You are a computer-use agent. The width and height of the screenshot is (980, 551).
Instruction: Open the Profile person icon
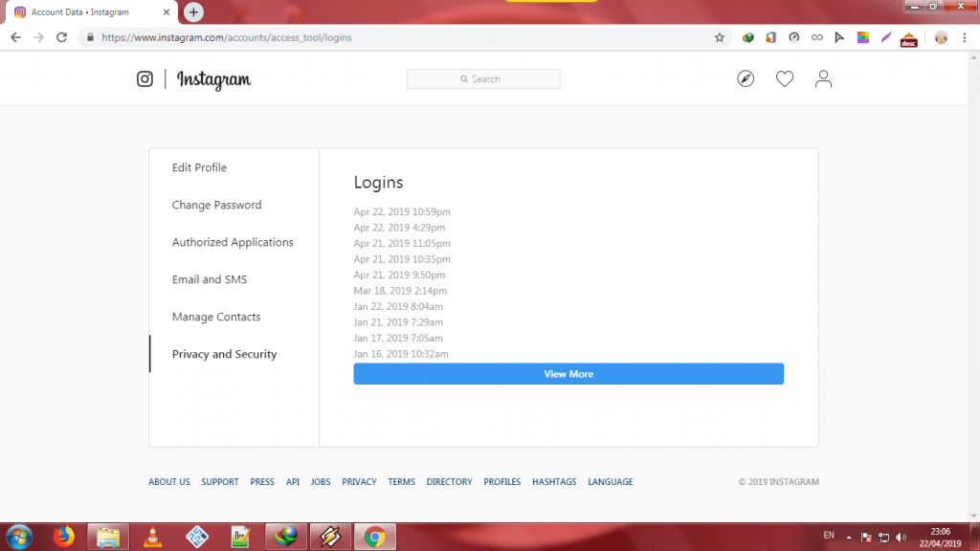point(823,78)
